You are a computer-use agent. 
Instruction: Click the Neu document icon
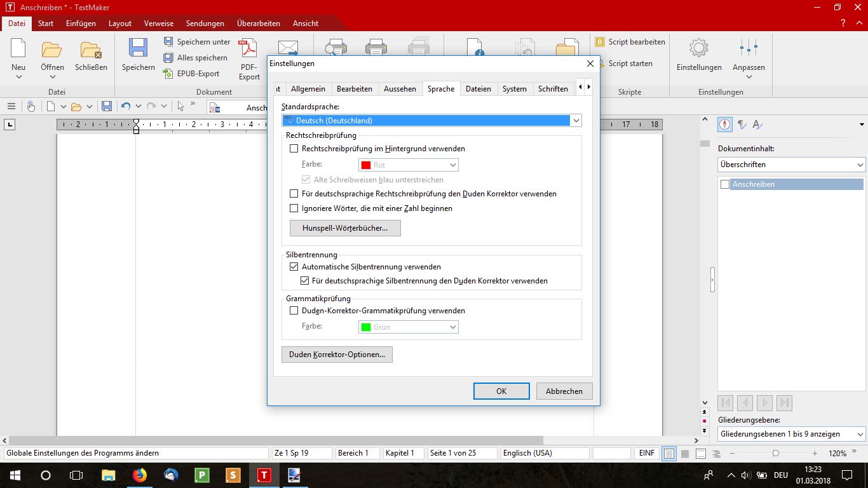click(18, 50)
